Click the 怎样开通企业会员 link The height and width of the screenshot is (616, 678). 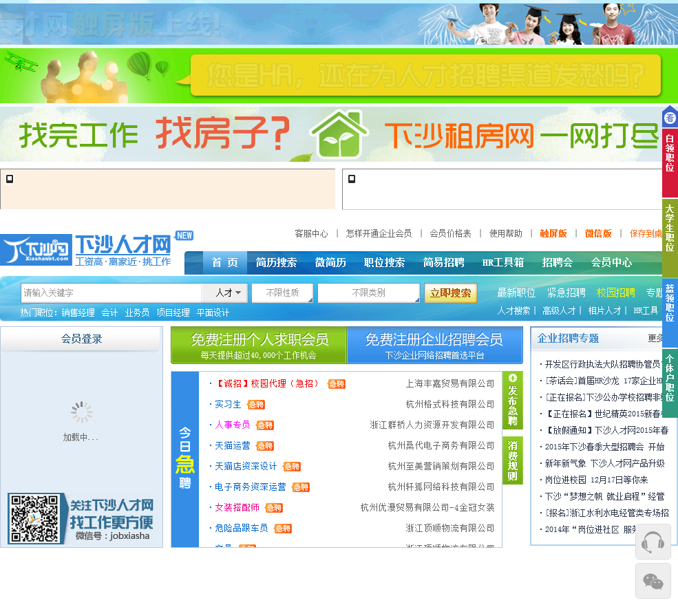[x=379, y=234]
